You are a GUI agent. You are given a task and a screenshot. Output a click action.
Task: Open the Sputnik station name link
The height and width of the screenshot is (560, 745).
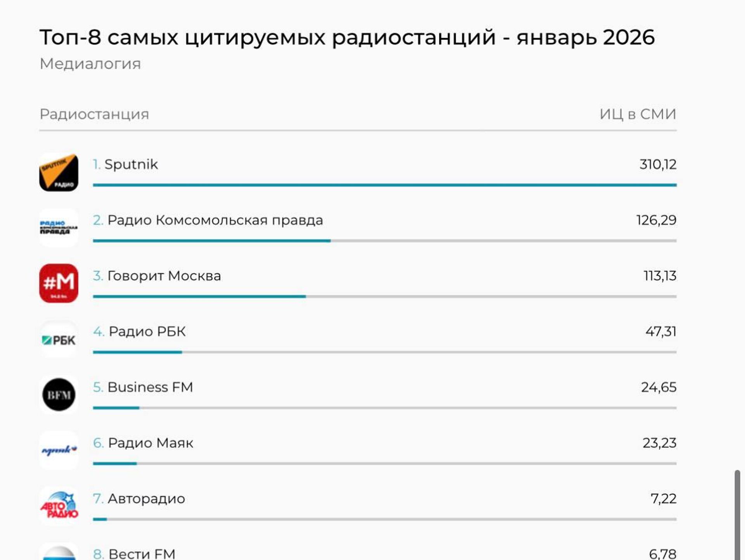click(131, 165)
